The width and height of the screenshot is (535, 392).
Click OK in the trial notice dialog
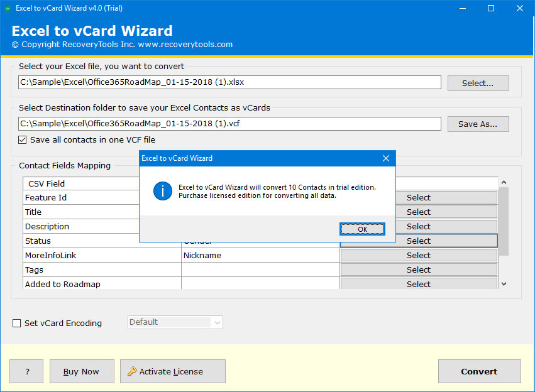pos(362,229)
